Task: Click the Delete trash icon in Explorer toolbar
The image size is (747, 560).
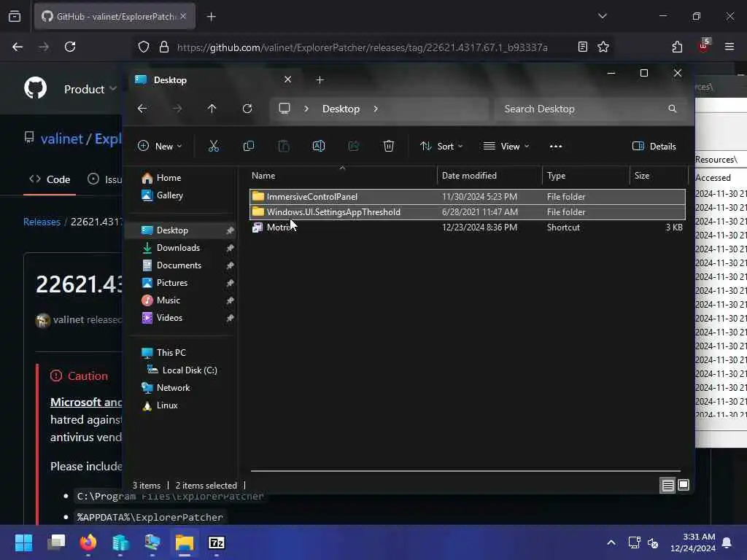Action: (389, 146)
